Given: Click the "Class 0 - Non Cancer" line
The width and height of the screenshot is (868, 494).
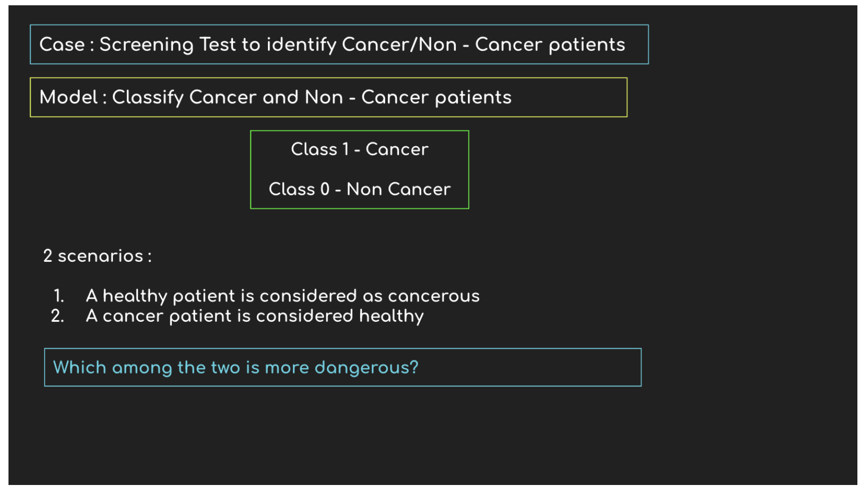Looking at the screenshot, I should 359,189.
